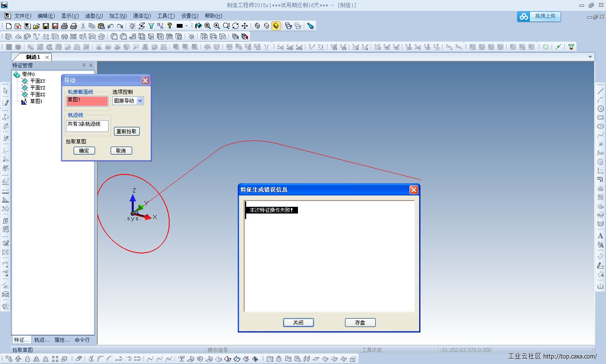Open the color dropdown arrow in toolbar
606x364 pixels.
pos(186,26)
